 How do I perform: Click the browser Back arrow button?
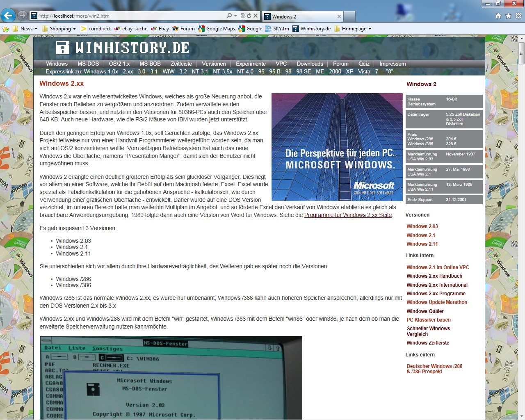(8, 16)
